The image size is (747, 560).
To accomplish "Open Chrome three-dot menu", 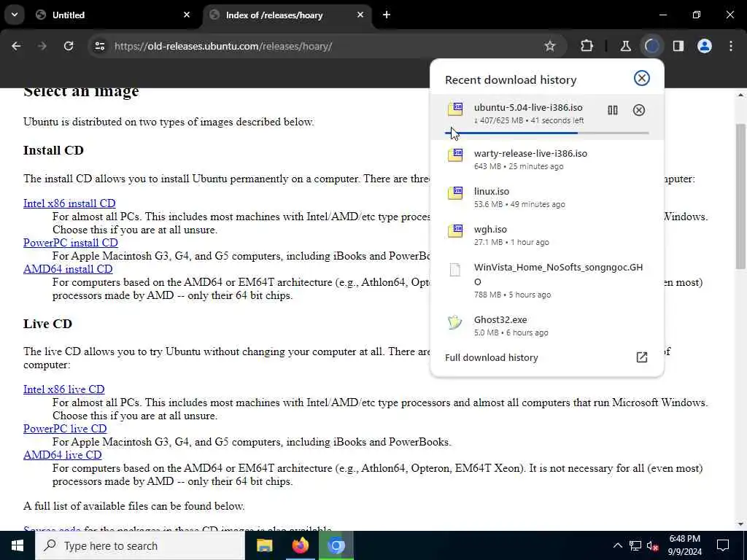I will 731,46.
